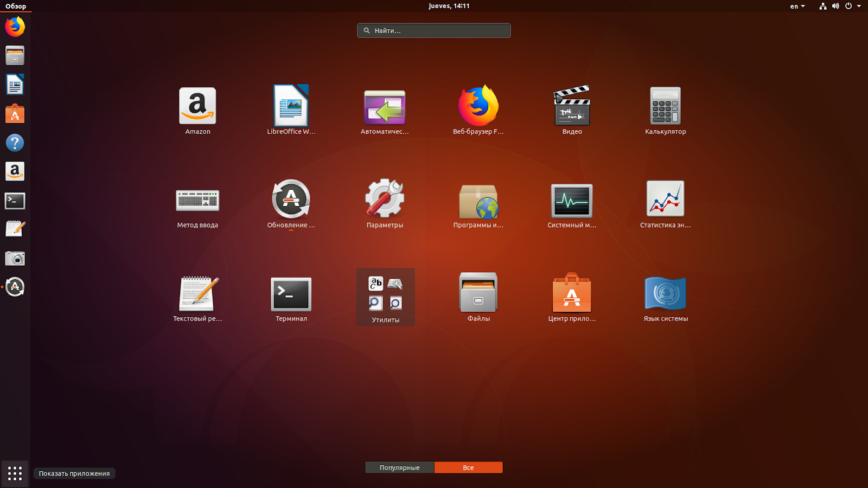868x488 pixels.
Task: Click the text editor icon in the dock
Action: tap(15, 229)
